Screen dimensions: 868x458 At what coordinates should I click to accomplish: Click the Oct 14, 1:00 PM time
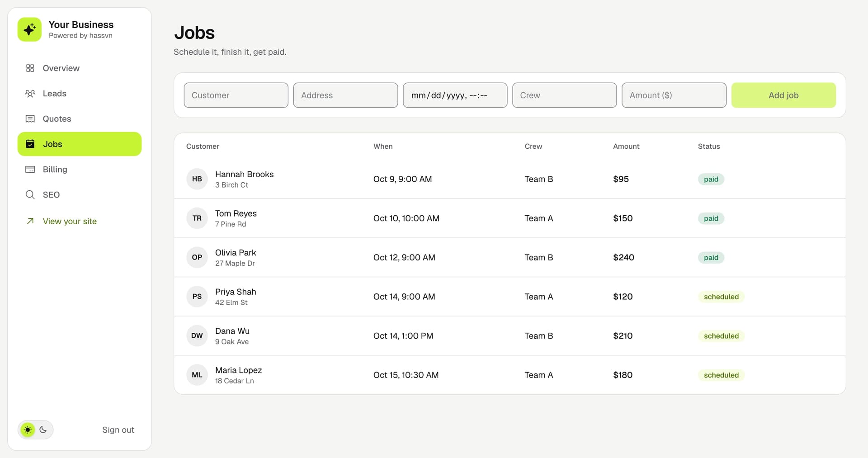click(403, 336)
